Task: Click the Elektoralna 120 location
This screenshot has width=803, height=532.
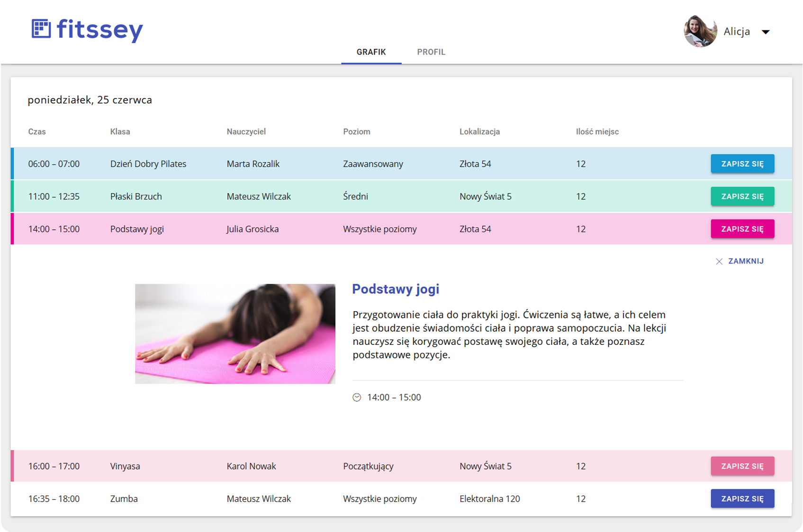Action: coord(489,498)
